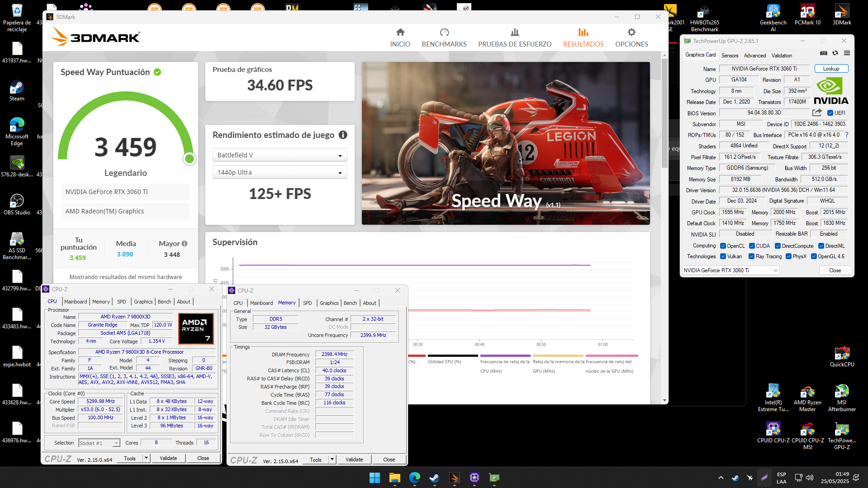Click info icon beside Mayor score
This screenshot has height=488, width=868.
[x=185, y=243]
